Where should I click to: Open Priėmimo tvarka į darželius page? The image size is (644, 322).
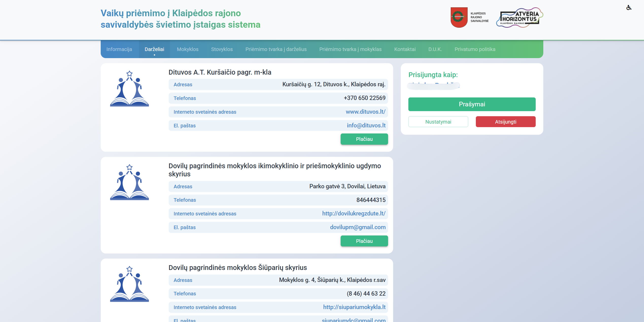click(276, 49)
